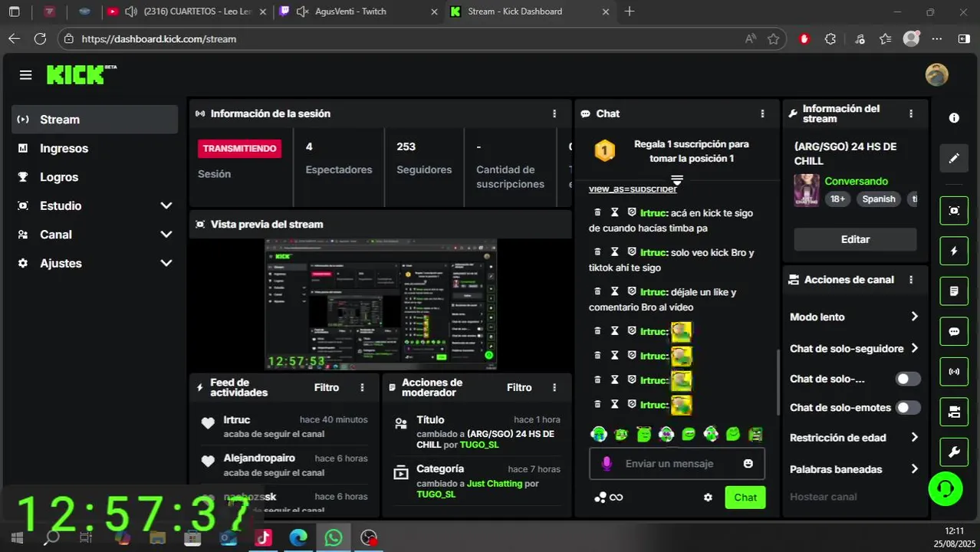Click the pencil edit icon on the right rail
Screen dimensions: 980x552
(954, 158)
